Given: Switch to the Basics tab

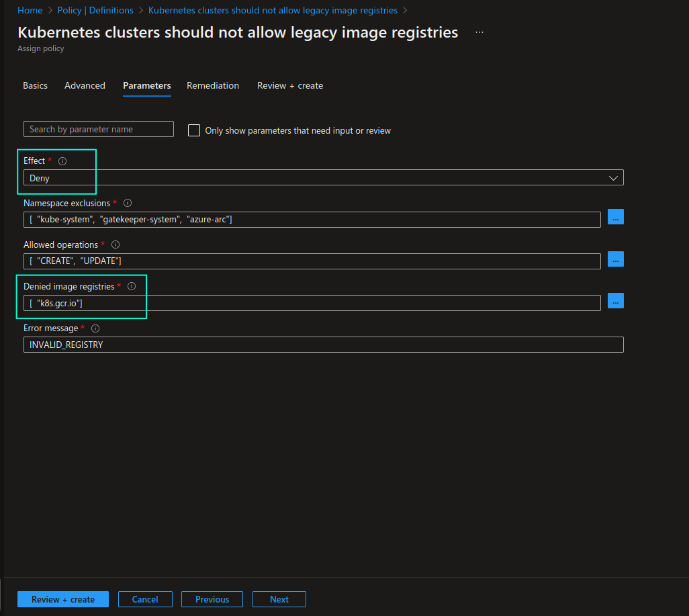Looking at the screenshot, I should (35, 85).
